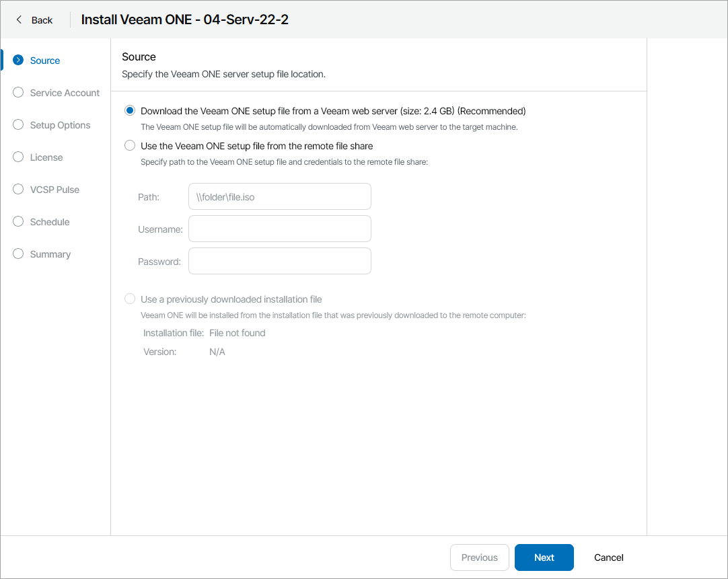The width and height of the screenshot is (728, 579).
Task: Cancel the Veeam ONE installation wizard
Action: point(608,557)
